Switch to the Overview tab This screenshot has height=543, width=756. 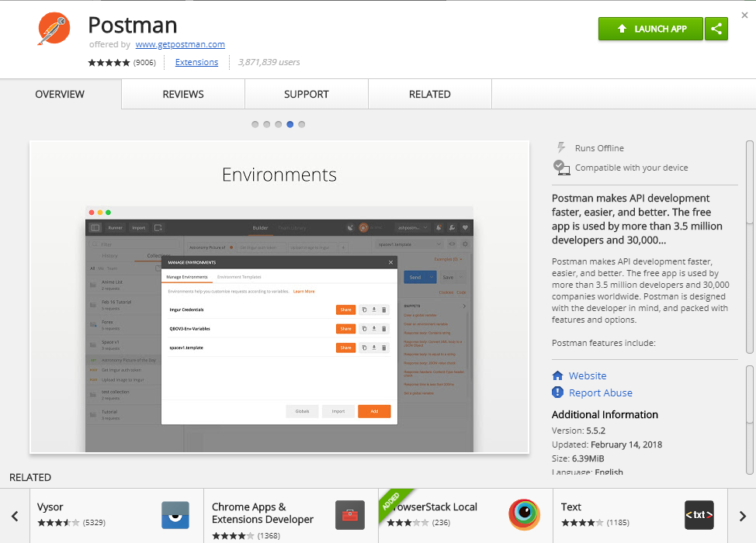click(61, 95)
